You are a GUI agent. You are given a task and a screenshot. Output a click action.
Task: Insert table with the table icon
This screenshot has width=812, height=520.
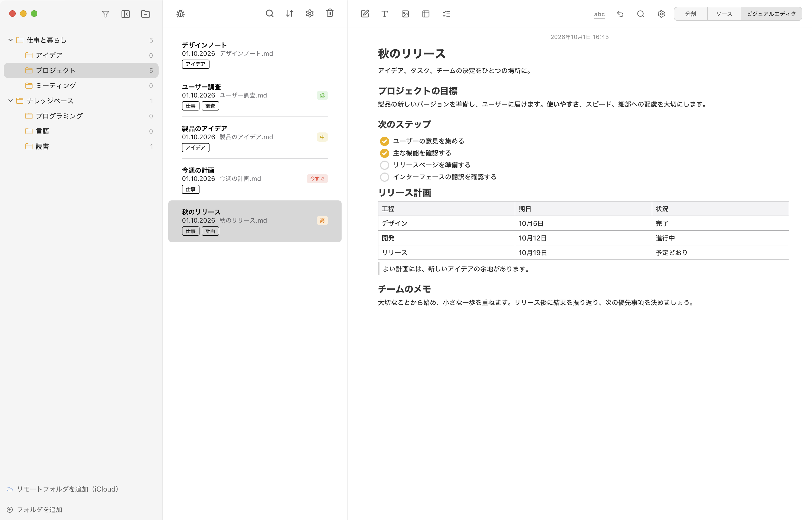point(426,14)
